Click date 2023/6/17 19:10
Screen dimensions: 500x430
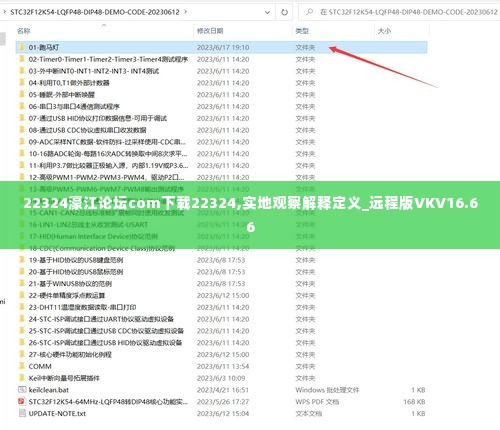point(223,47)
